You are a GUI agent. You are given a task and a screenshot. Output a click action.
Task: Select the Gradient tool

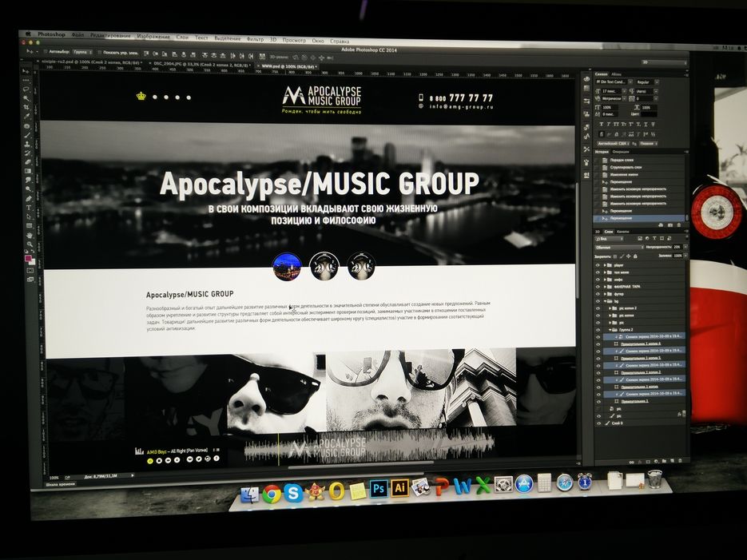tap(28, 172)
